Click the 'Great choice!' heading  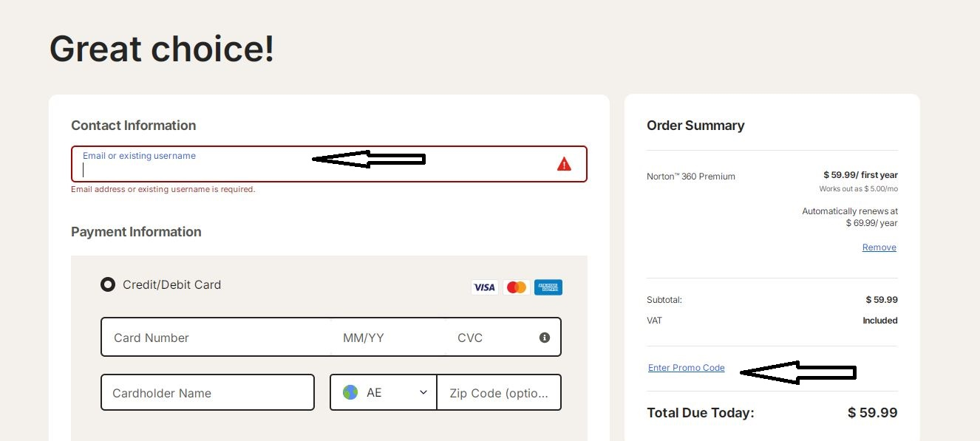click(162, 49)
